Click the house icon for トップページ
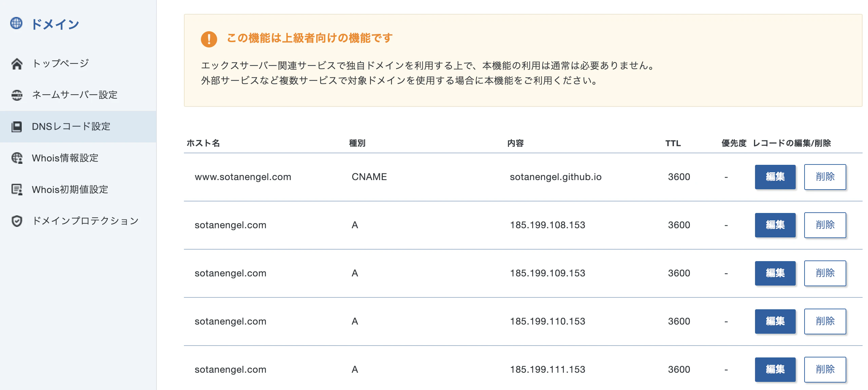The image size is (868, 390). click(17, 63)
